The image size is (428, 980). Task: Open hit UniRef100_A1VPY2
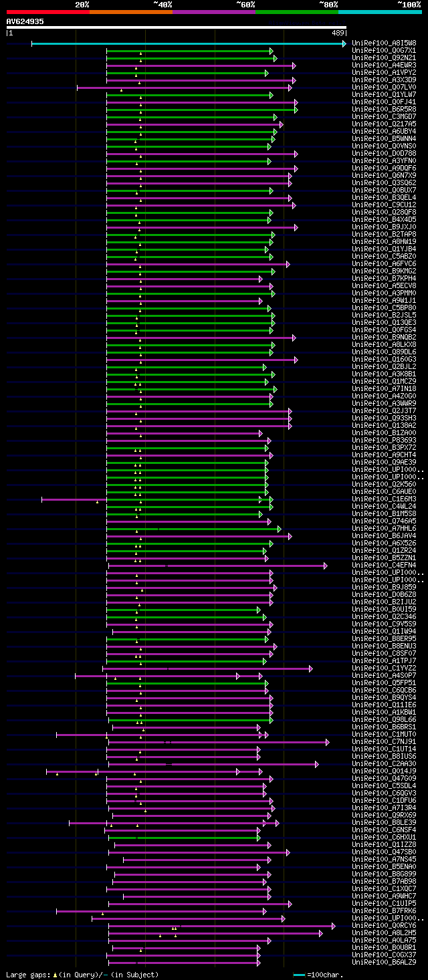tap(384, 73)
